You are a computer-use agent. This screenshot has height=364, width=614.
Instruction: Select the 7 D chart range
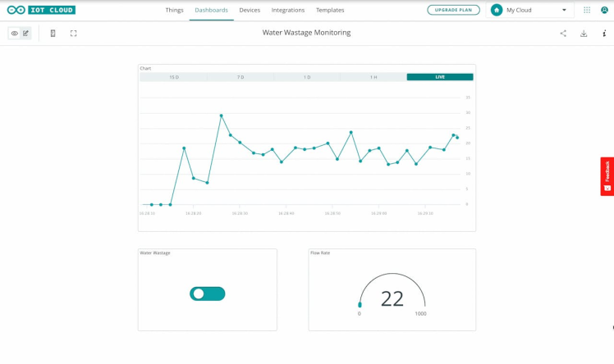click(x=241, y=77)
